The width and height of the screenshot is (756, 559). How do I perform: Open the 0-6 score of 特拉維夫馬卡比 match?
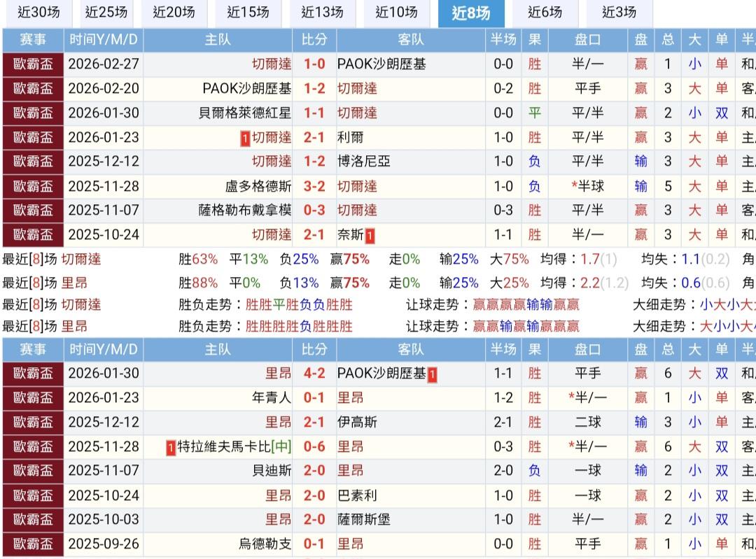click(x=314, y=447)
